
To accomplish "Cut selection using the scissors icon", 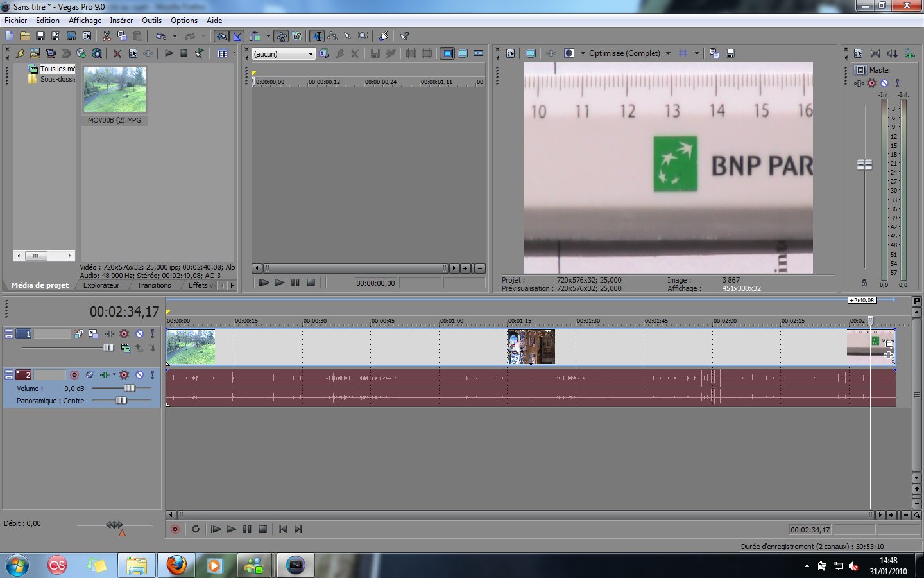I will [107, 36].
